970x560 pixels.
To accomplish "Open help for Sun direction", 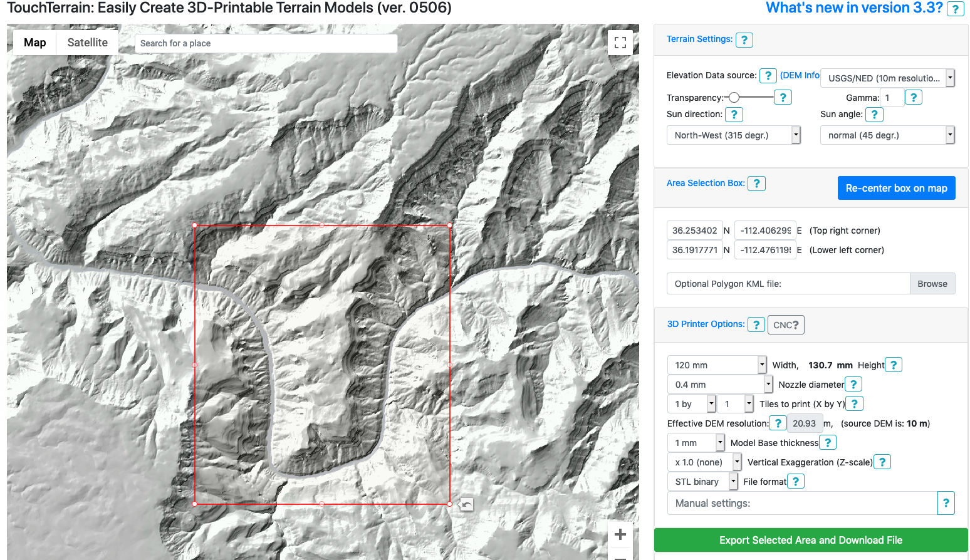I will pos(734,114).
